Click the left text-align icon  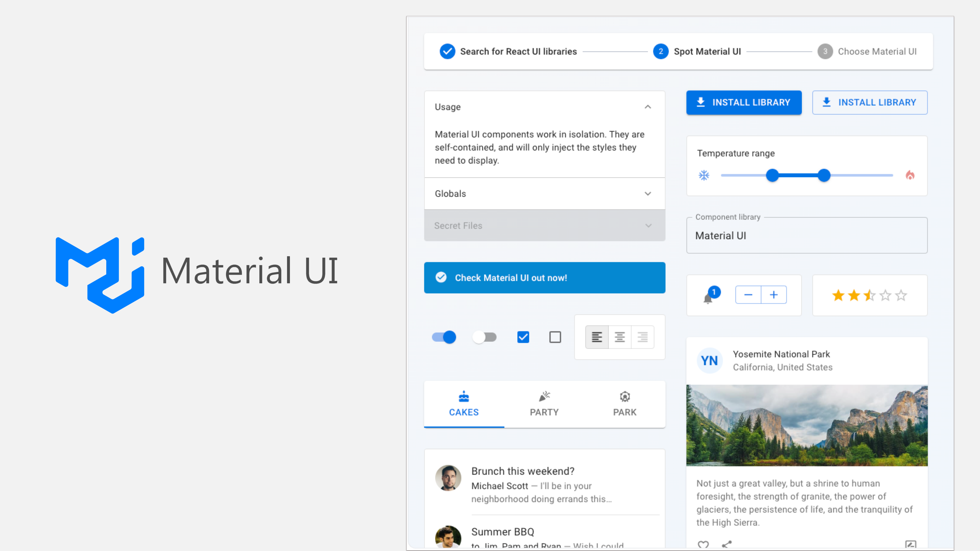597,337
